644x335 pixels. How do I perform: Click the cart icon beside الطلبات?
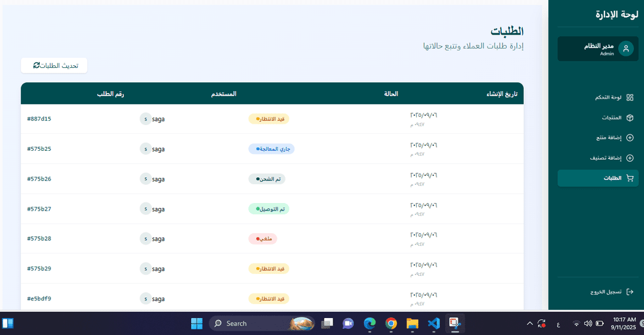[630, 178]
